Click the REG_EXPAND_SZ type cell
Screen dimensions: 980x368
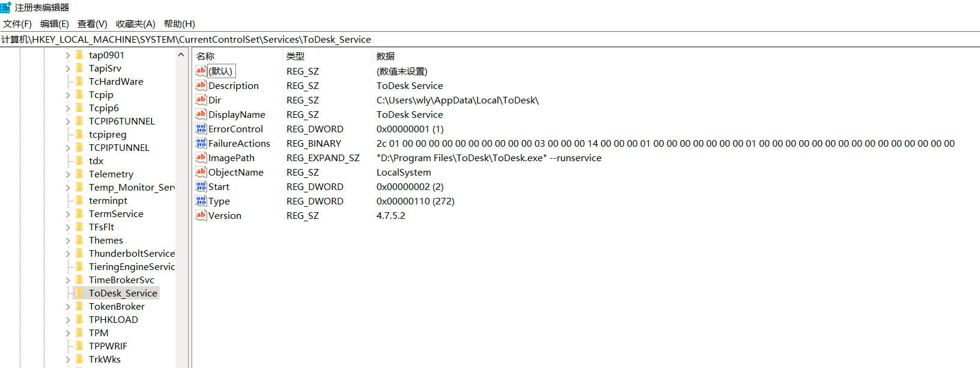tap(323, 158)
